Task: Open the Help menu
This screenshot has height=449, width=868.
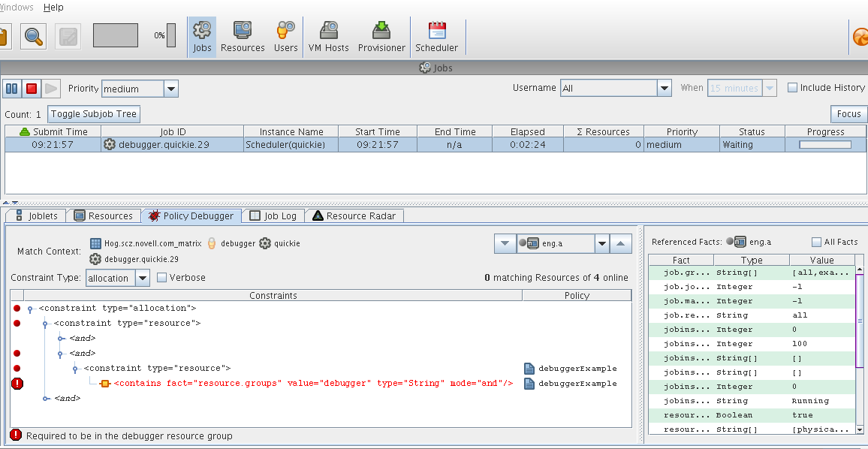Action: pyautogui.click(x=53, y=8)
